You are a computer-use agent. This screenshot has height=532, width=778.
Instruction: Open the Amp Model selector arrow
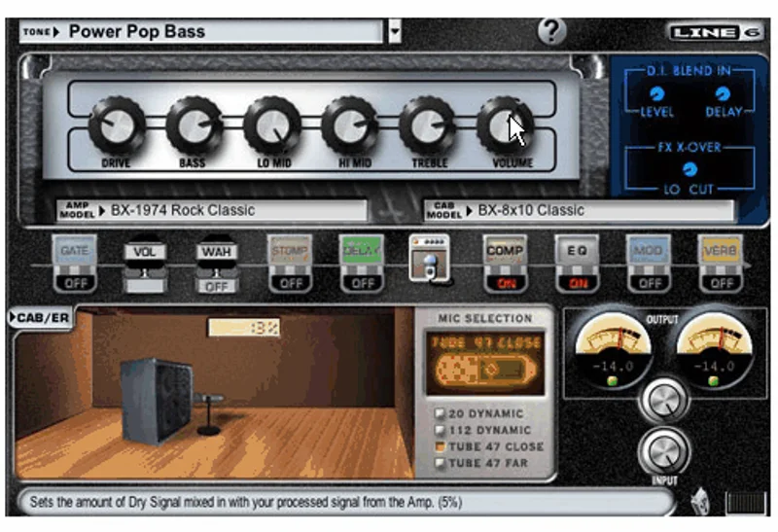coord(102,211)
